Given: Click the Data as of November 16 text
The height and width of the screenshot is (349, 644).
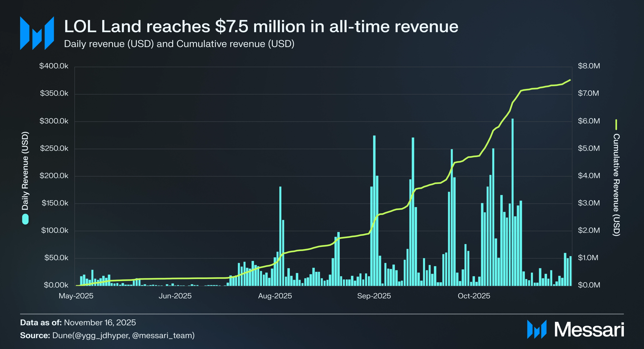Looking at the screenshot, I should click(x=78, y=323).
